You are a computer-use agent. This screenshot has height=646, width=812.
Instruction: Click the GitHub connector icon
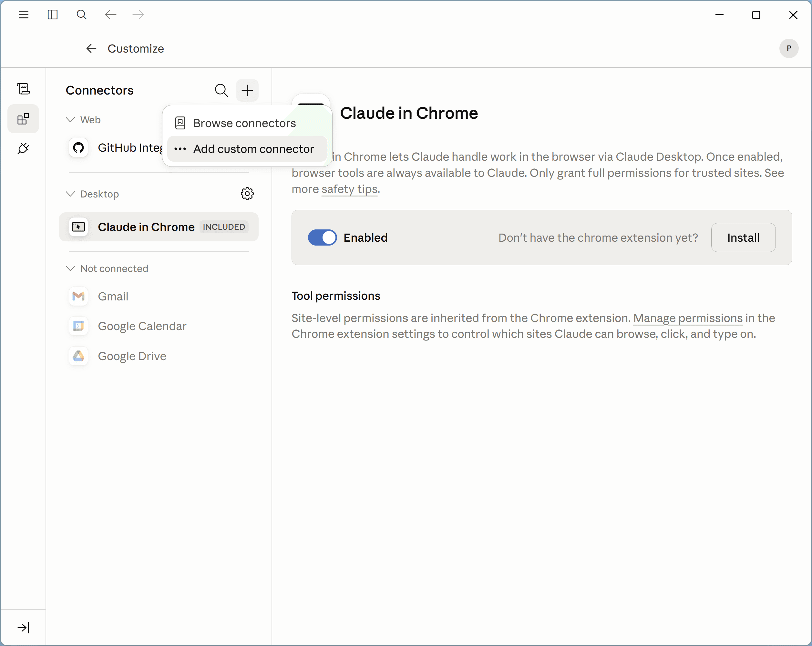[x=78, y=147]
